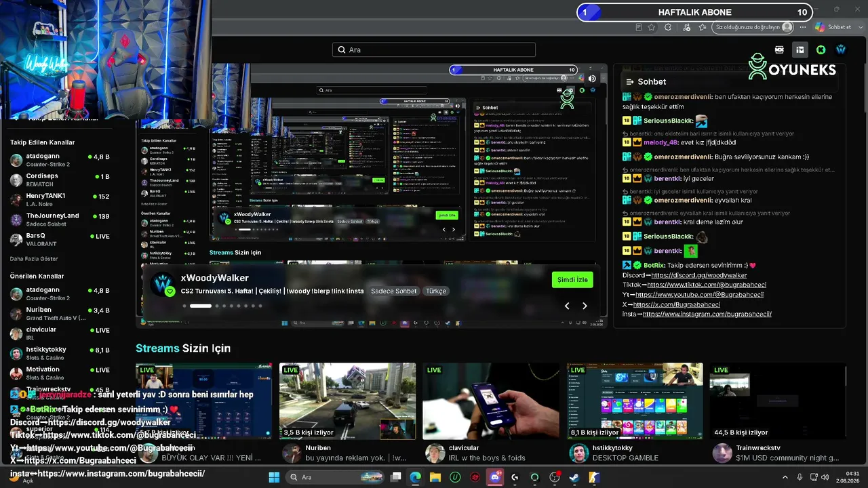The image size is (868, 488).
Task: Open the Edge reader view icon
Action: [638, 27]
